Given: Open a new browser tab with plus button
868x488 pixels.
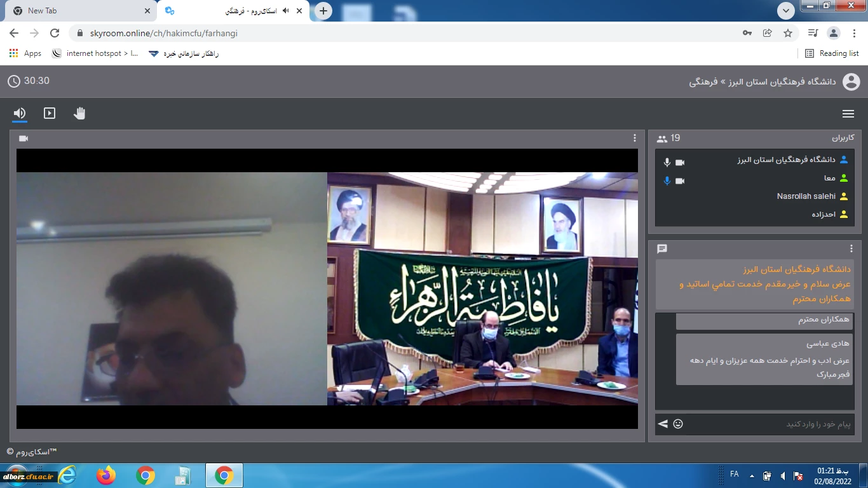Looking at the screenshot, I should (x=323, y=11).
